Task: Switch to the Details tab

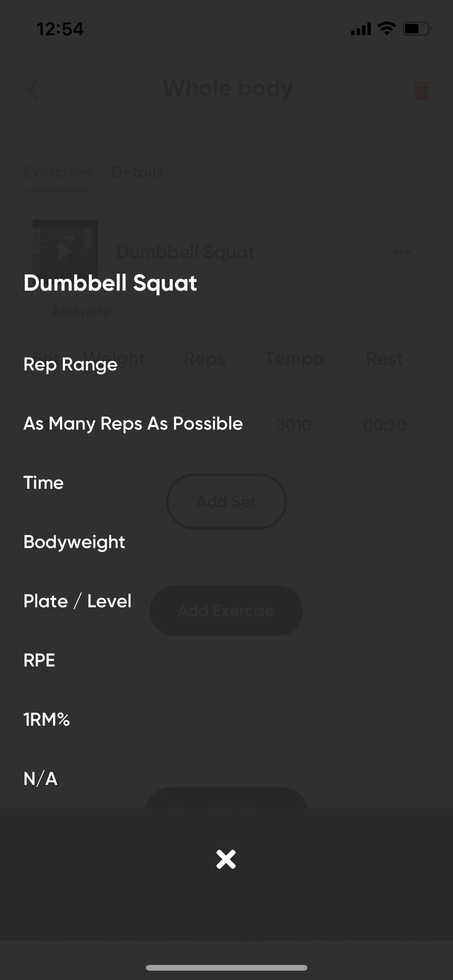Action: tap(137, 172)
